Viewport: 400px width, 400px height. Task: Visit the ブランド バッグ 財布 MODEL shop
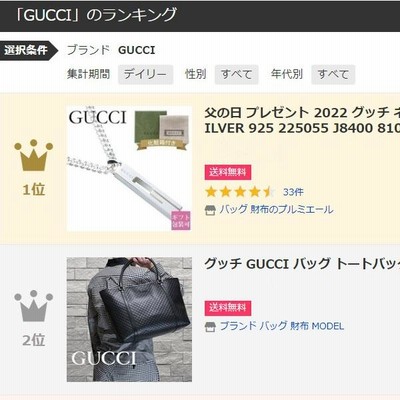pyautogui.click(x=282, y=326)
